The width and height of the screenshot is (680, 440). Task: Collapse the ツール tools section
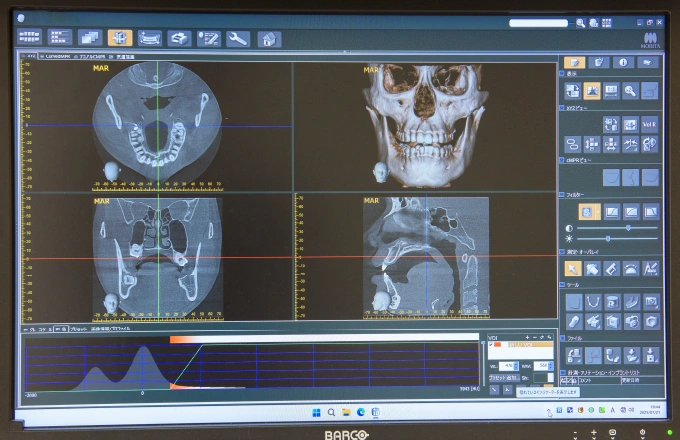[563, 284]
